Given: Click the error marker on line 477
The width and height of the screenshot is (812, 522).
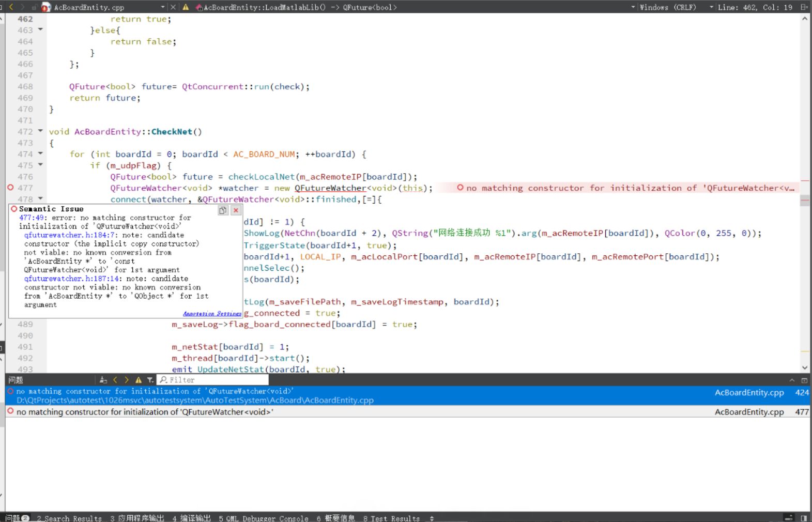Looking at the screenshot, I should pyautogui.click(x=10, y=188).
